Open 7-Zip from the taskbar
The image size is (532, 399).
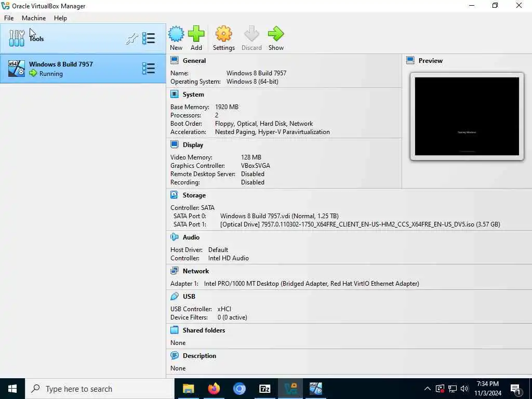[264, 389]
